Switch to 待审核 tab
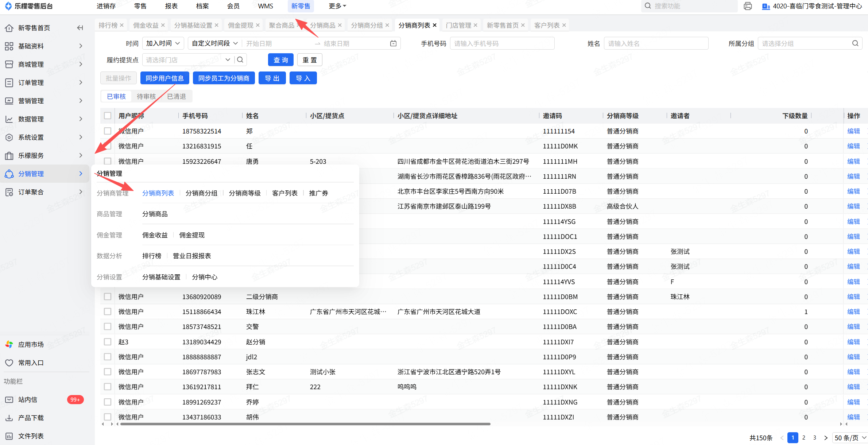Image resolution: width=868 pixels, height=445 pixels. coord(146,96)
